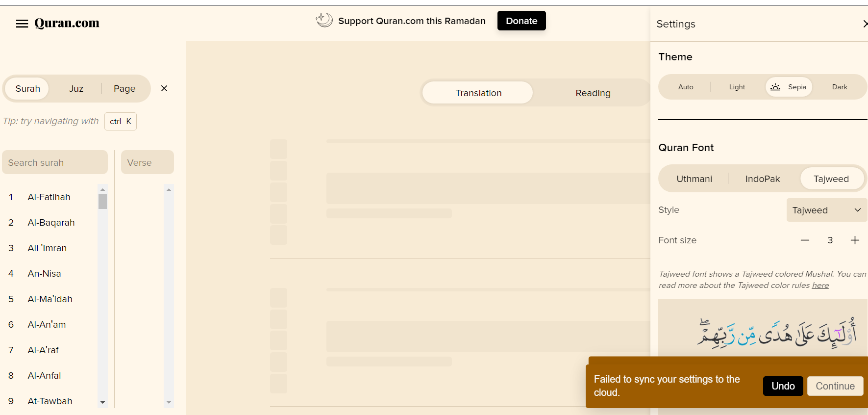Screen dimensions: 868x415
Task: Open surah 1 Al-Fatihah
Action: [49, 197]
